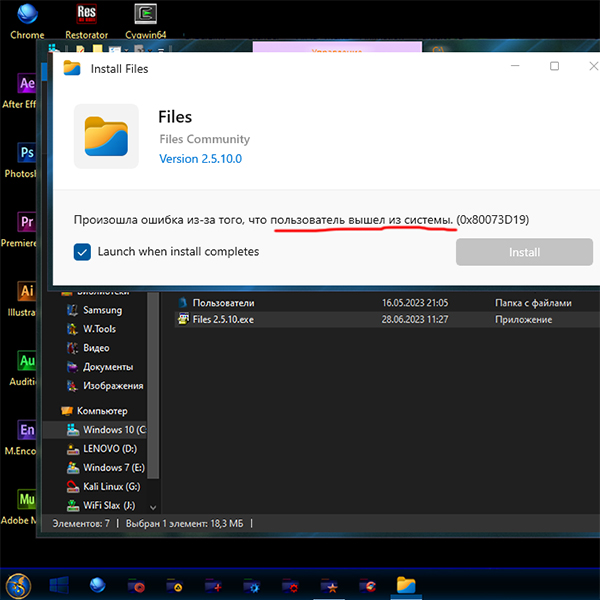This screenshot has width=600, height=600.
Task: Select the Audition desktop icon
Action: coord(23,368)
